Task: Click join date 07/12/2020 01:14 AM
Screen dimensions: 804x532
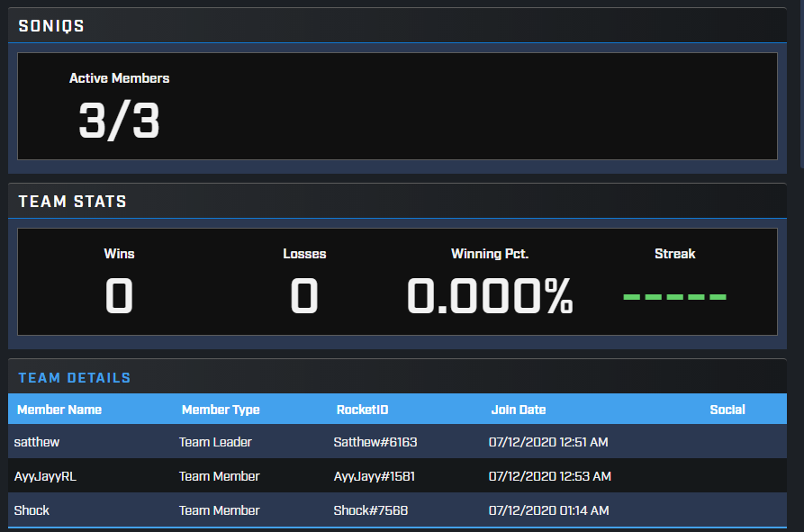Action: [x=549, y=510]
